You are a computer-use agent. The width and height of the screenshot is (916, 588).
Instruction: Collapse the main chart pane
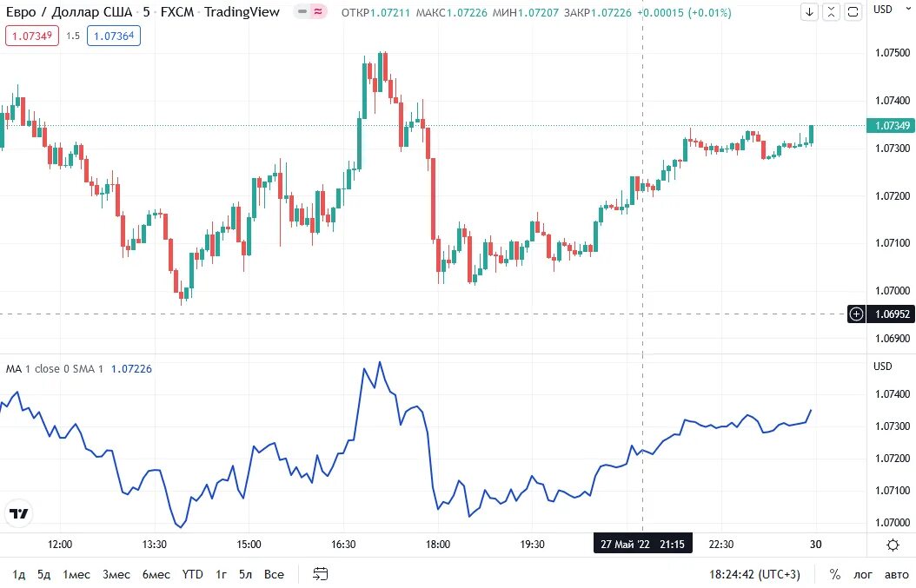[831, 11]
